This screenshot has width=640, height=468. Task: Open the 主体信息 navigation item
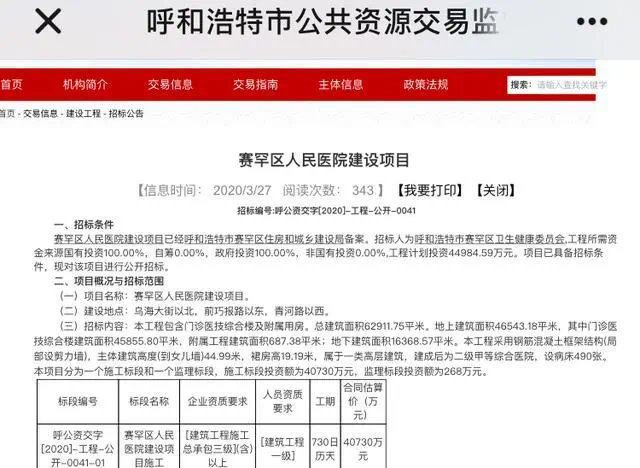tap(341, 84)
